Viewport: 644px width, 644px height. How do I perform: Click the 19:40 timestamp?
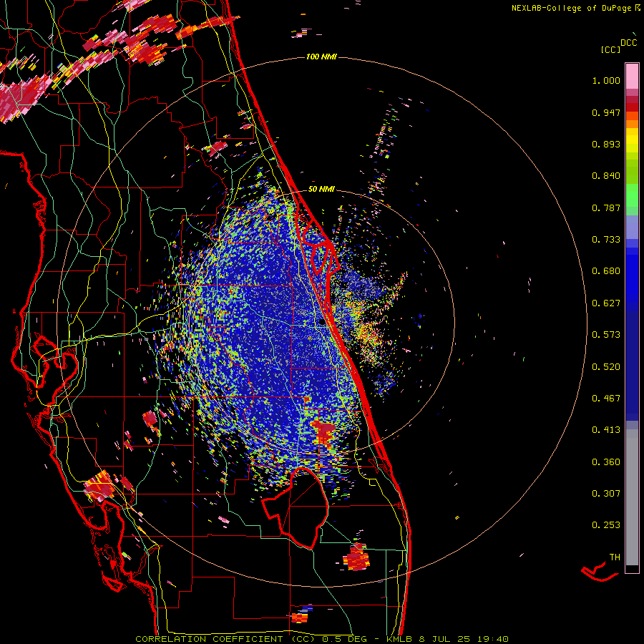point(493,639)
